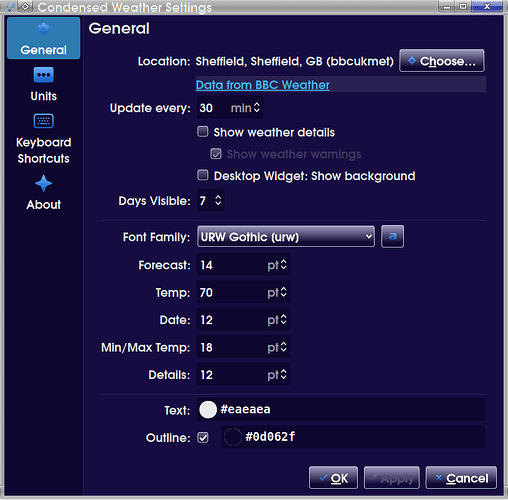Click the Days Visible spinner arrows
Image resolution: width=508 pixels, height=500 pixels.
point(218,200)
